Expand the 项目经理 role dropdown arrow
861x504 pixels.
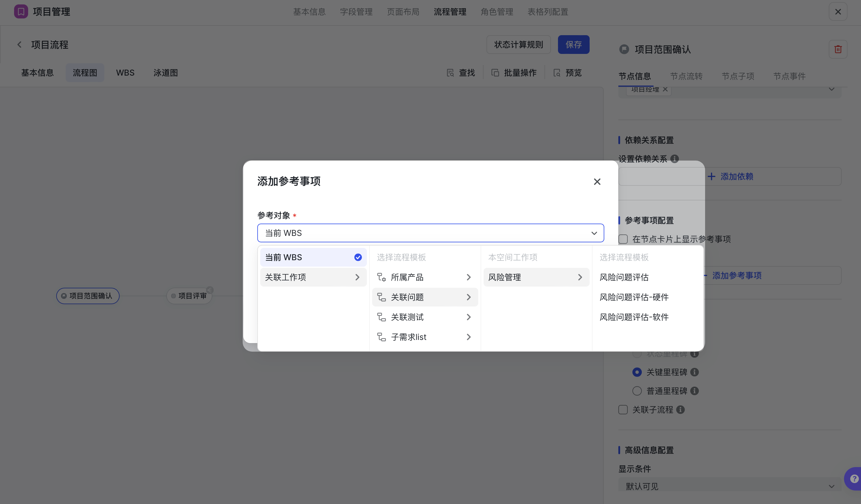coord(832,89)
